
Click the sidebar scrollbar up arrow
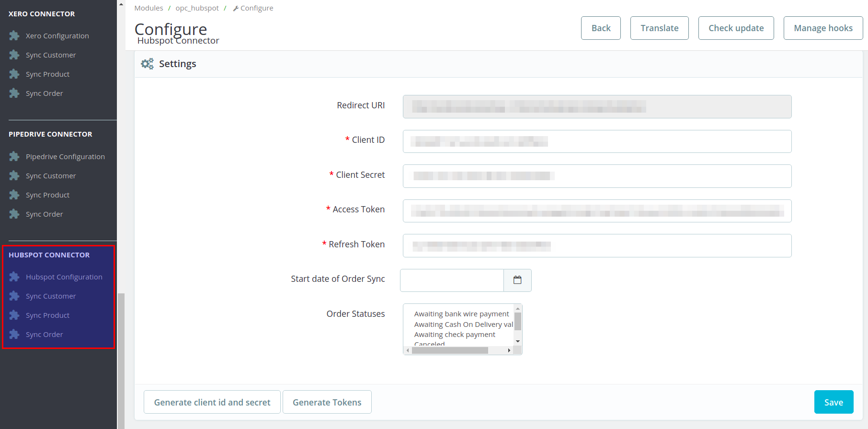(121, 4)
